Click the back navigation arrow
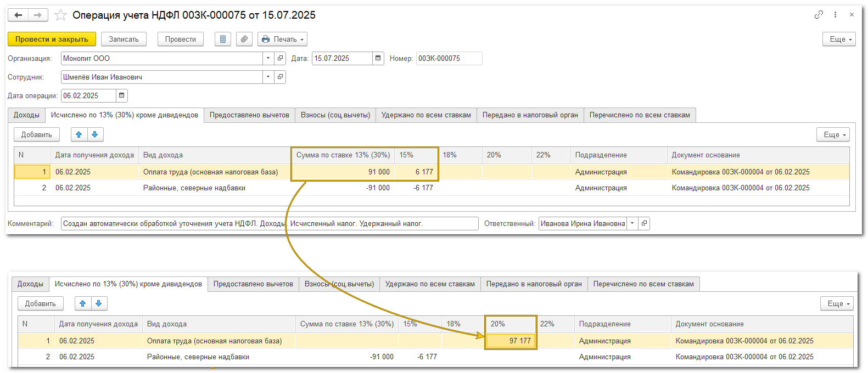This screenshot has height=373, width=868. (18, 15)
